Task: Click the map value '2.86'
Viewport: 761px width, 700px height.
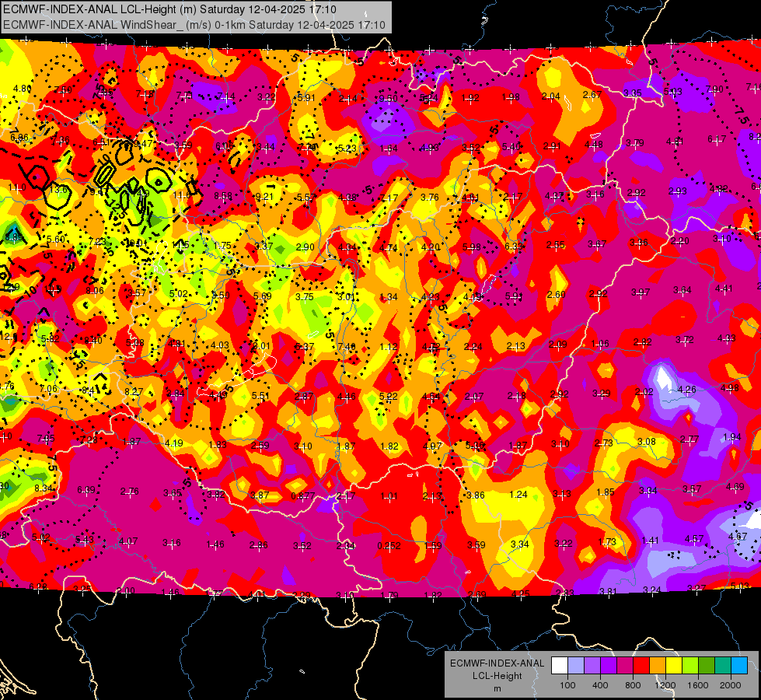Action: (259, 545)
